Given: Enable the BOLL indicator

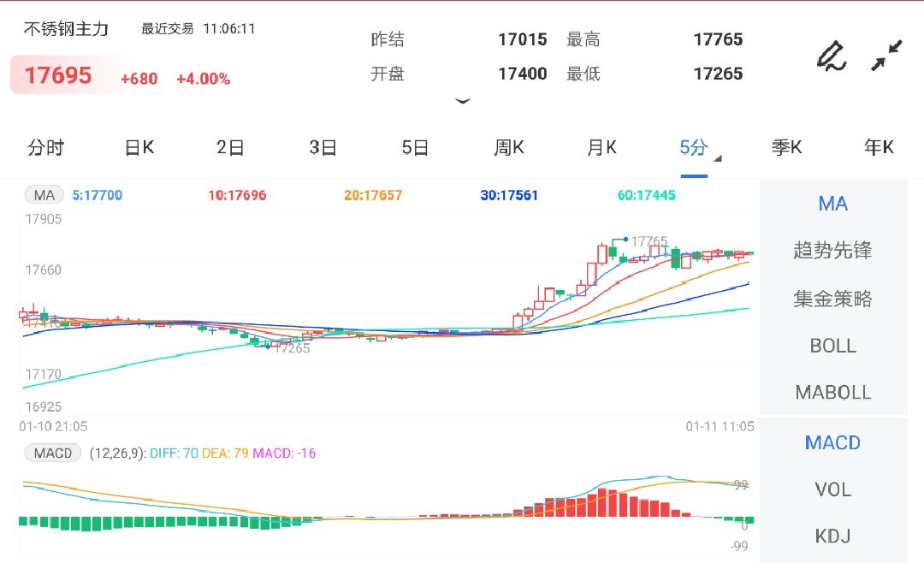Looking at the screenshot, I should click(832, 346).
